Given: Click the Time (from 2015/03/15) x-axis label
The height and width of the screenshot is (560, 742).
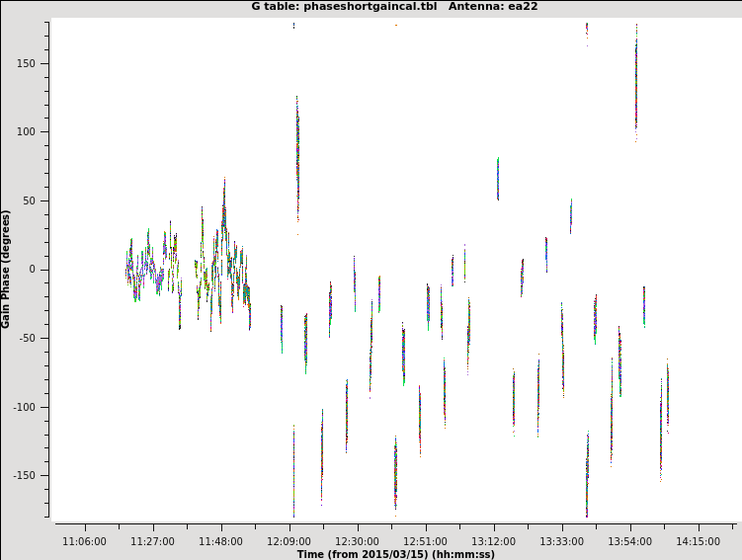Looking at the screenshot, I should 395,554.
